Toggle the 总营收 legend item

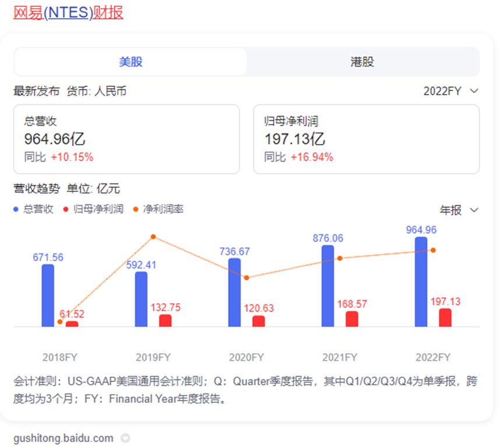(x=33, y=209)
